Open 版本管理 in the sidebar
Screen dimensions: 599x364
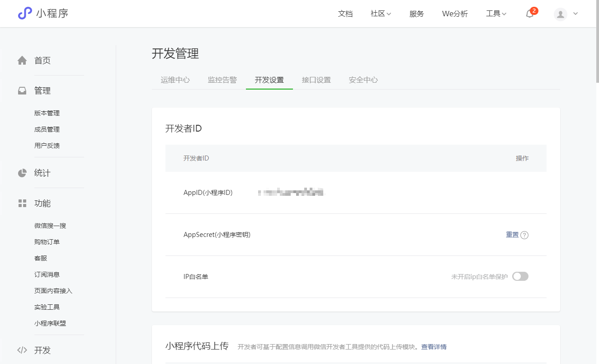47,113
